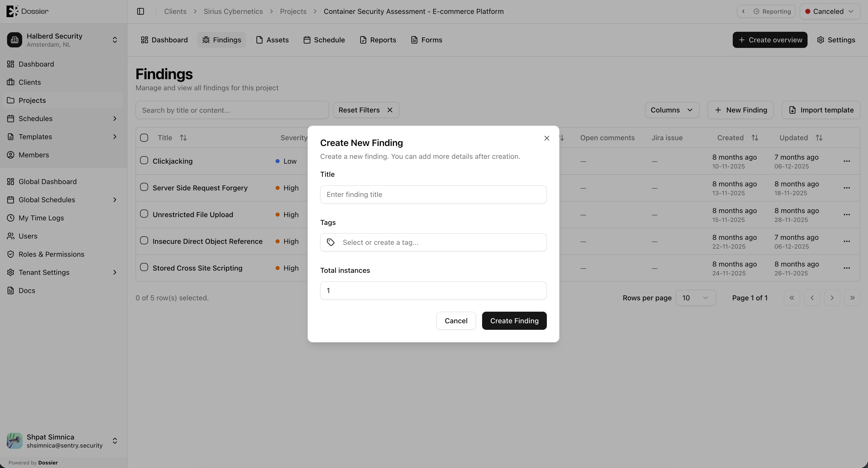Select the Server Side Request Forgery checkbox
868x468 pixels.
(144, 187)
